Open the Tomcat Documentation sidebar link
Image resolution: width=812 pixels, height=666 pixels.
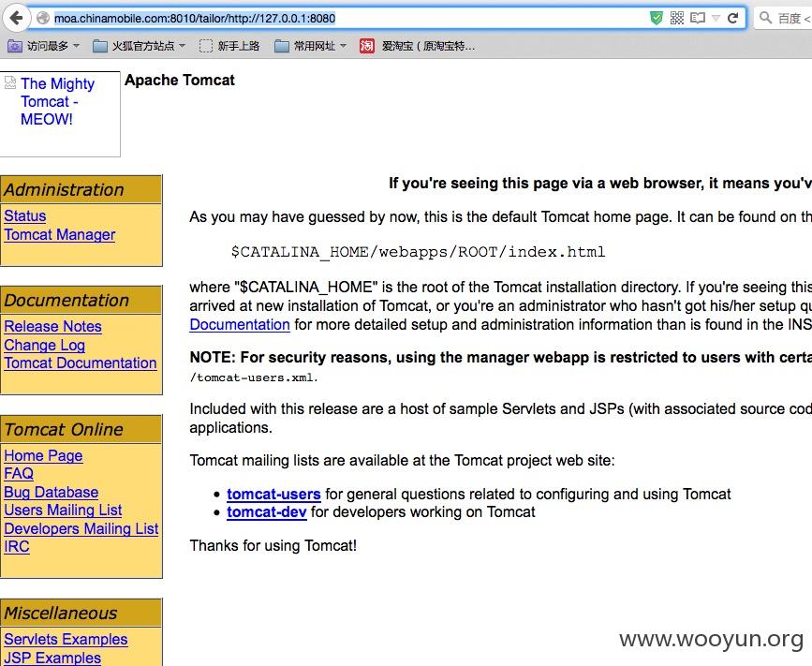point(81,363)
